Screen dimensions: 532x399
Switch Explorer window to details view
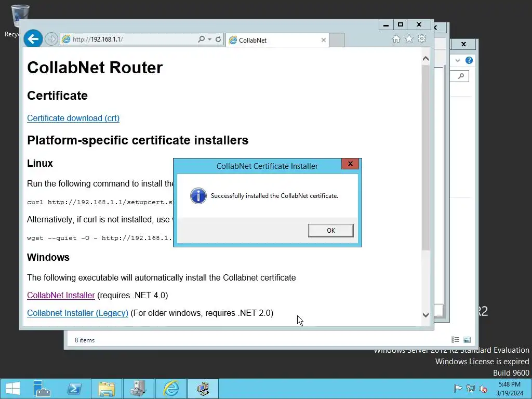tap(455, 340)
